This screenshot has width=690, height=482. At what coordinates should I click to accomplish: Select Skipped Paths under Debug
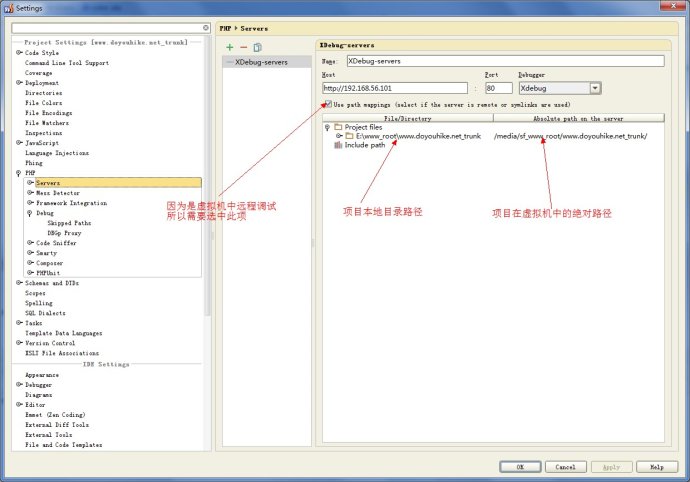tap(69, 223)
